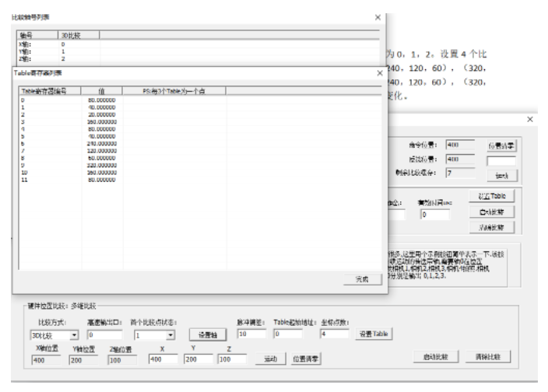The height and width of the screenshot is (392, 548).
Task: Select Table register row 0
Action: click(x=200, y=100)
